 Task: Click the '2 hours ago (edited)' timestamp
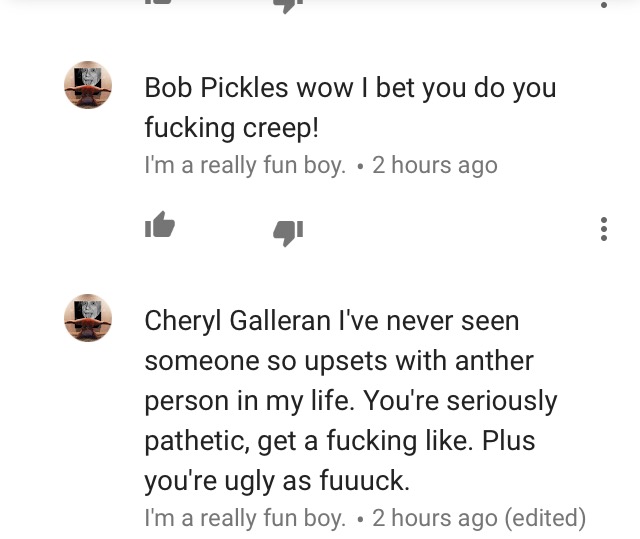(478, 518)
